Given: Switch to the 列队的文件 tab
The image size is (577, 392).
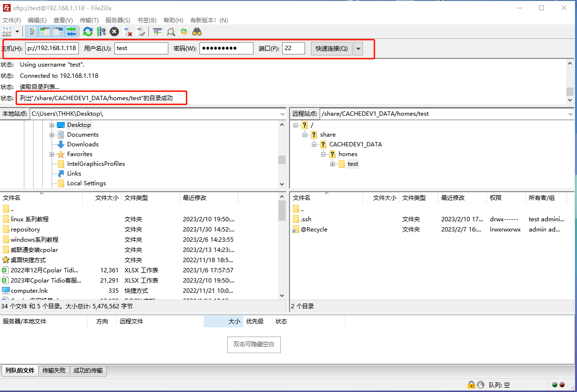Looking at the screenshot, I should (20, 371).
